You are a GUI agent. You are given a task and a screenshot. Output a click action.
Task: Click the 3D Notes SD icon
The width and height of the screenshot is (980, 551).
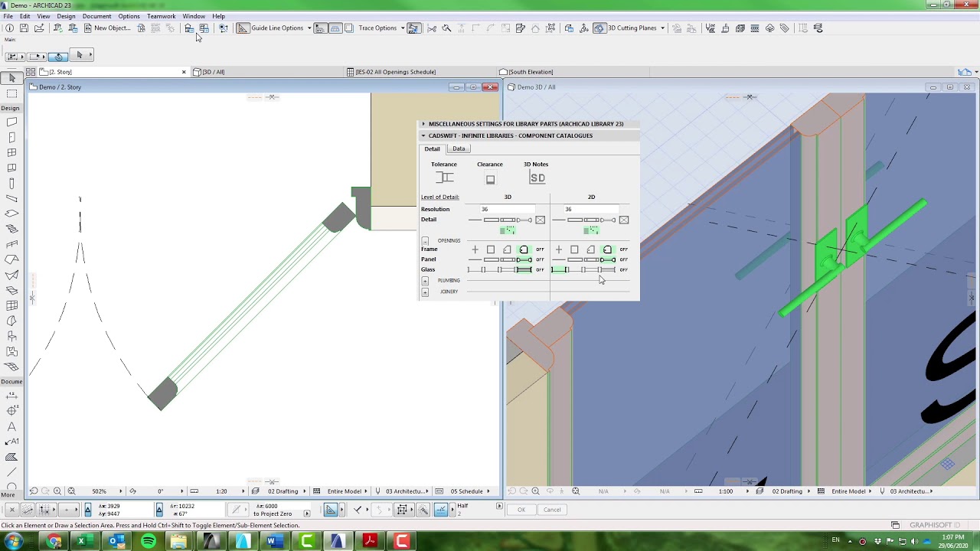(537, 178)
